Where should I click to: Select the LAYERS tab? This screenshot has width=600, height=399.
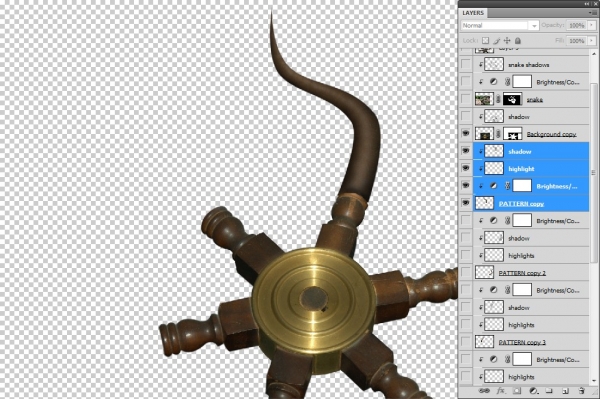tap(473, 13)
